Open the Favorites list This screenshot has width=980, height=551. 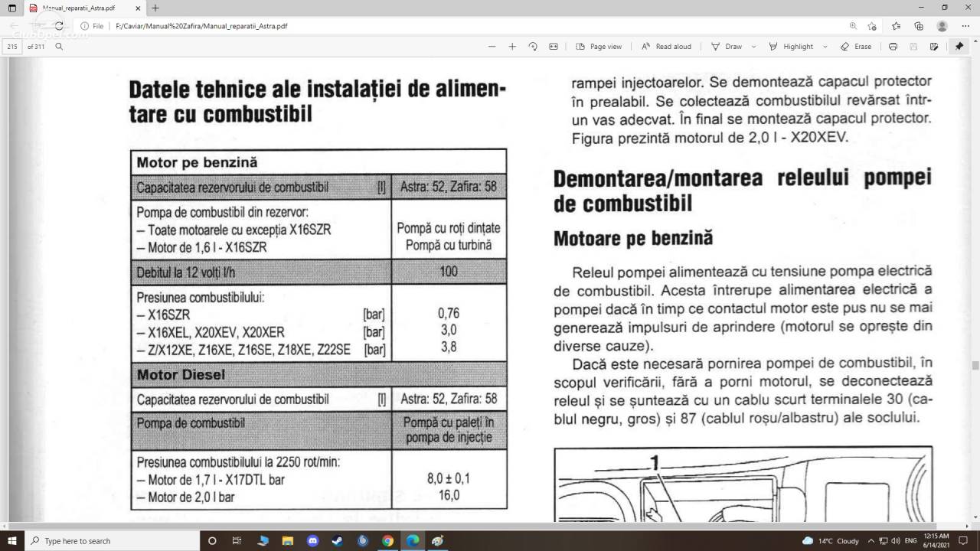tap(896, 26)
